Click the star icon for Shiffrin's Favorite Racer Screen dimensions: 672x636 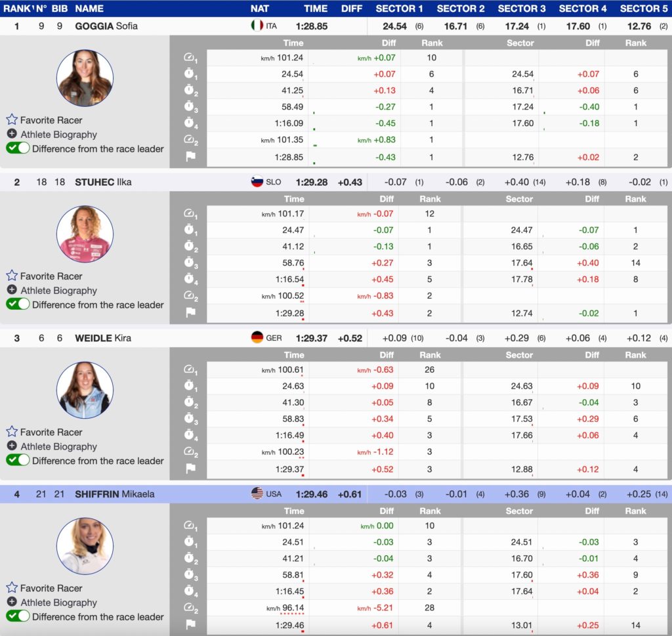[12, 588]
